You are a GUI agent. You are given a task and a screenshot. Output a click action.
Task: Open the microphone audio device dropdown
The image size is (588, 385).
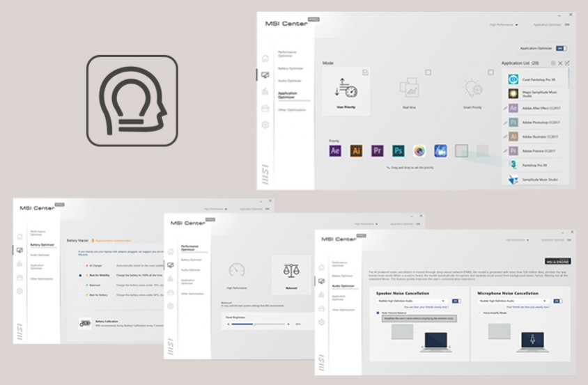513,301
